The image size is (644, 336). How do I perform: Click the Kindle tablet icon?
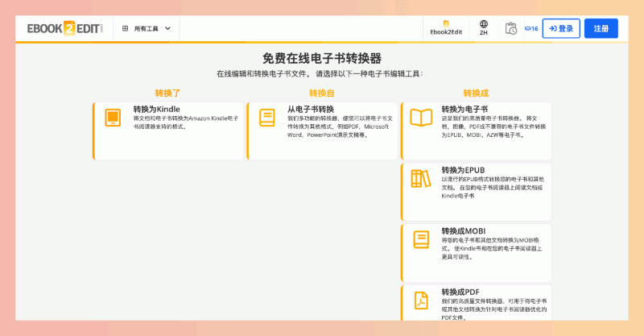113,118
